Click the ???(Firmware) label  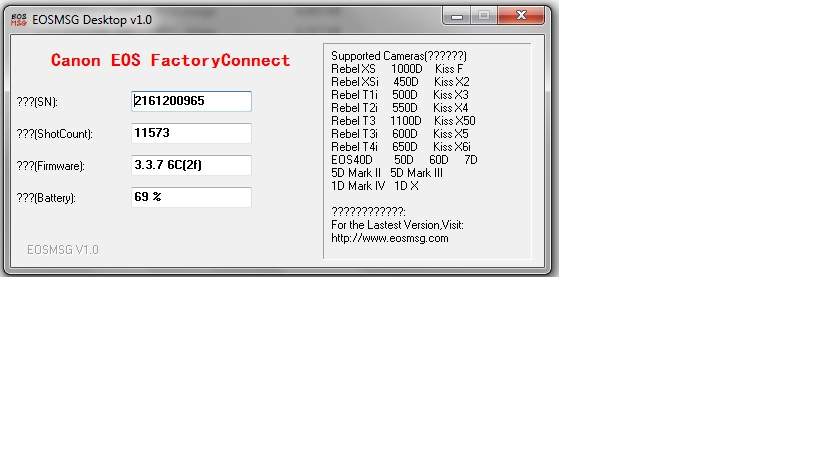point(59,166)
